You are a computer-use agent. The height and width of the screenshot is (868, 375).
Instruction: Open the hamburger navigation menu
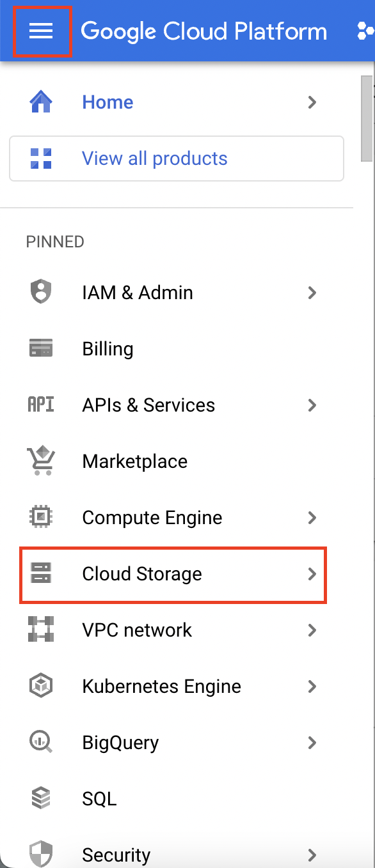(x=41, y=31)
